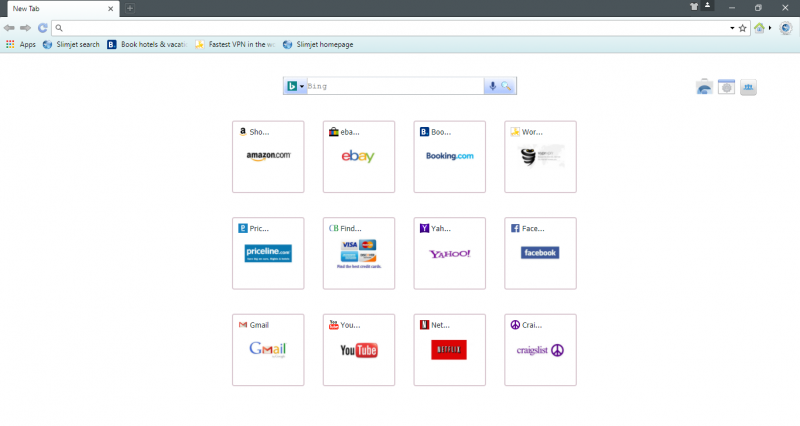Open the Slimjet menu globe icon
This screenshot has height=426, width=800.
[x=786, y=28]
